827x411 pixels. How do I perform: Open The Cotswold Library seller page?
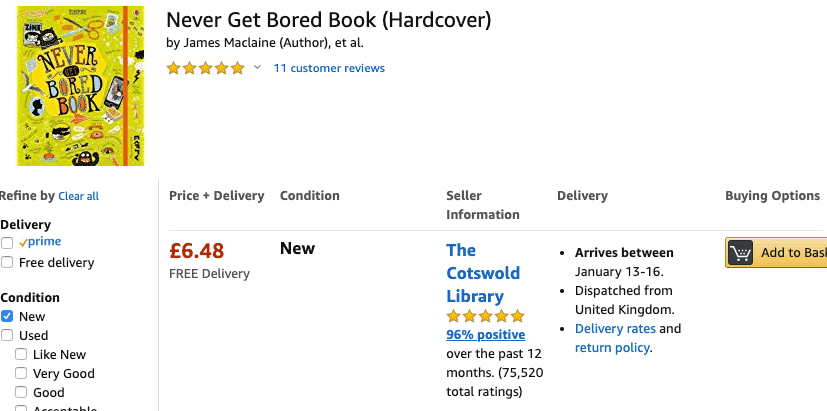tap(483, 273)
